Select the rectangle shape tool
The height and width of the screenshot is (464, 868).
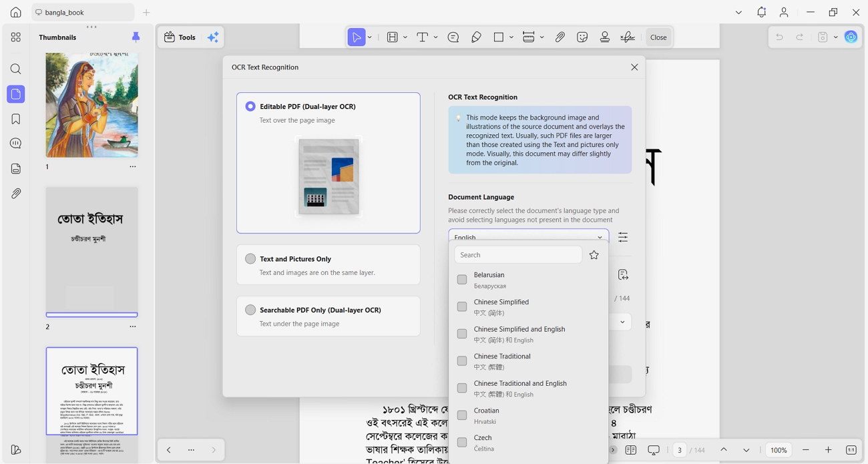(499, 37)
